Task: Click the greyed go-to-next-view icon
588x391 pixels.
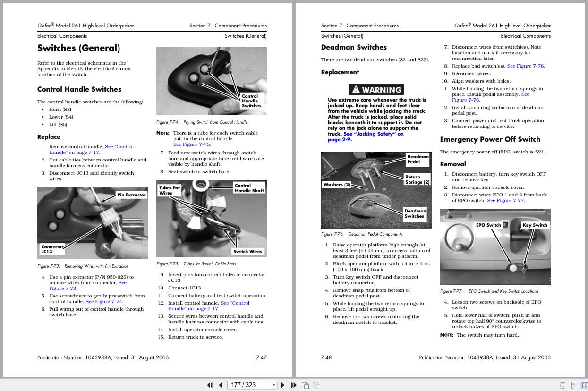Action: (317, 385)
